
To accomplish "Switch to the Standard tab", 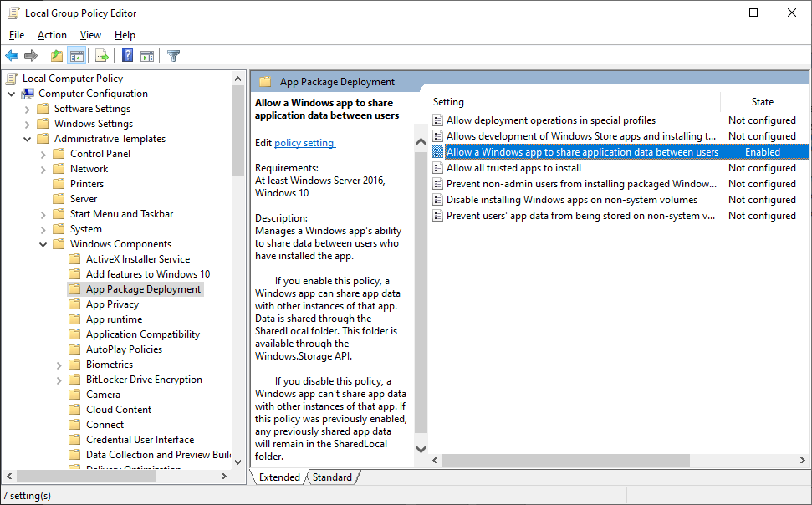I will tap(332, 477).
